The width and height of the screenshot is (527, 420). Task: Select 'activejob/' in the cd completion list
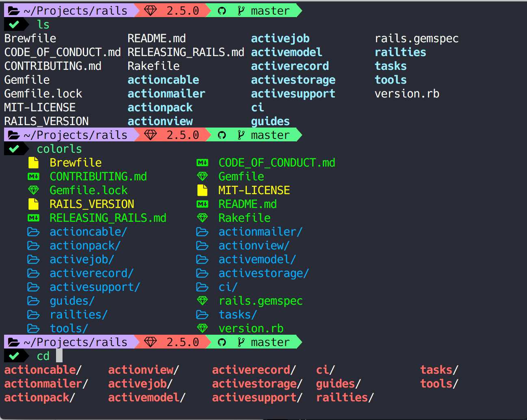[140, 384]
